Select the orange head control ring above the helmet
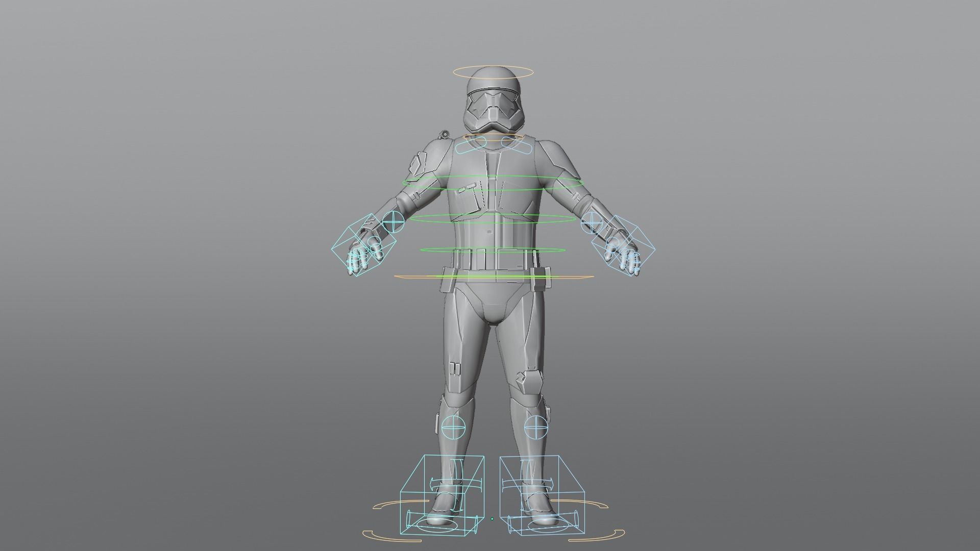Viewport: 980px width, 551px height. click(x=493, y=72)
